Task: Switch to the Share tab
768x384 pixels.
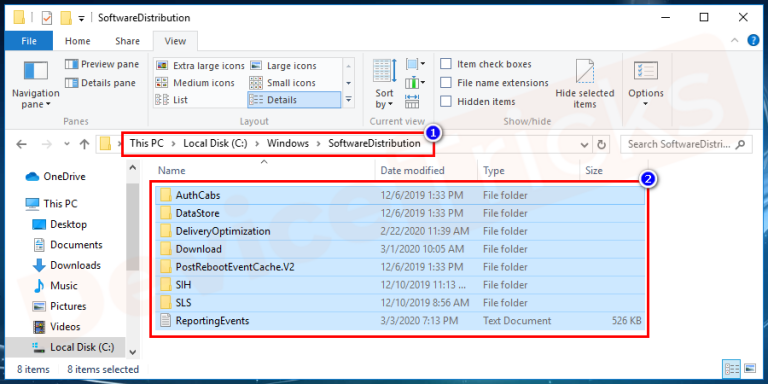Action: point(127,41)
